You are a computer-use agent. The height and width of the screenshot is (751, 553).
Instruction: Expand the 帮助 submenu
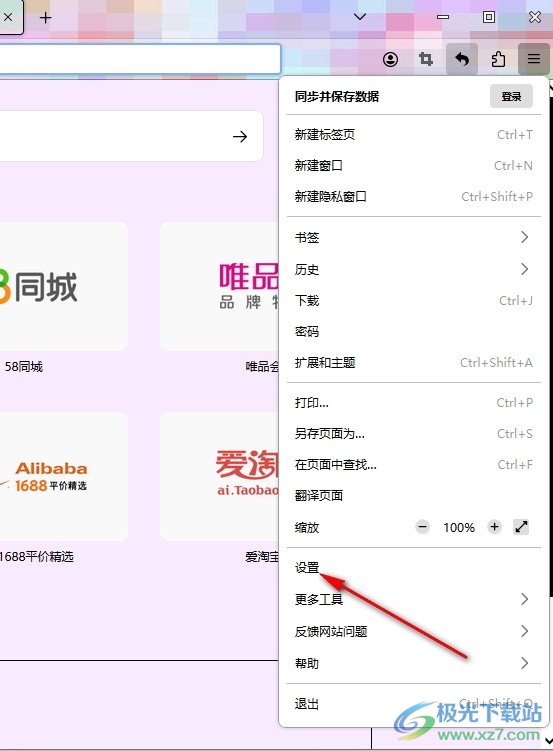(414, 663)
